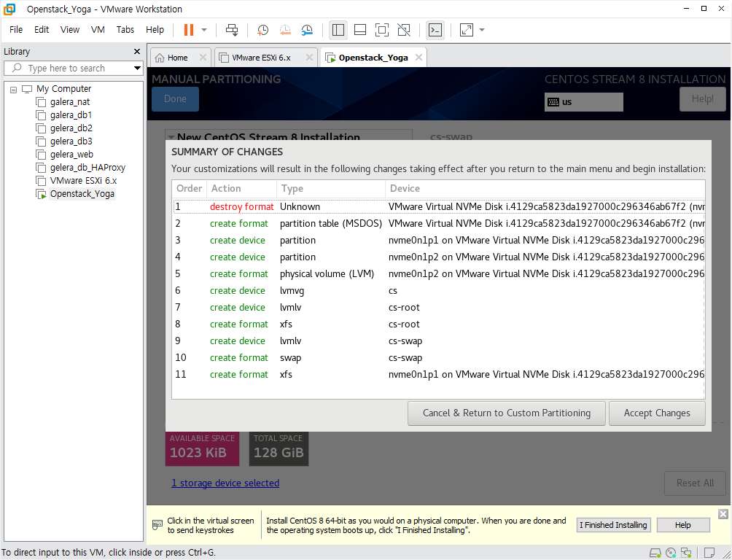The image size is (732, 560).
Task: Take a snapshot of this VM icon
Action: coord(262,30)
